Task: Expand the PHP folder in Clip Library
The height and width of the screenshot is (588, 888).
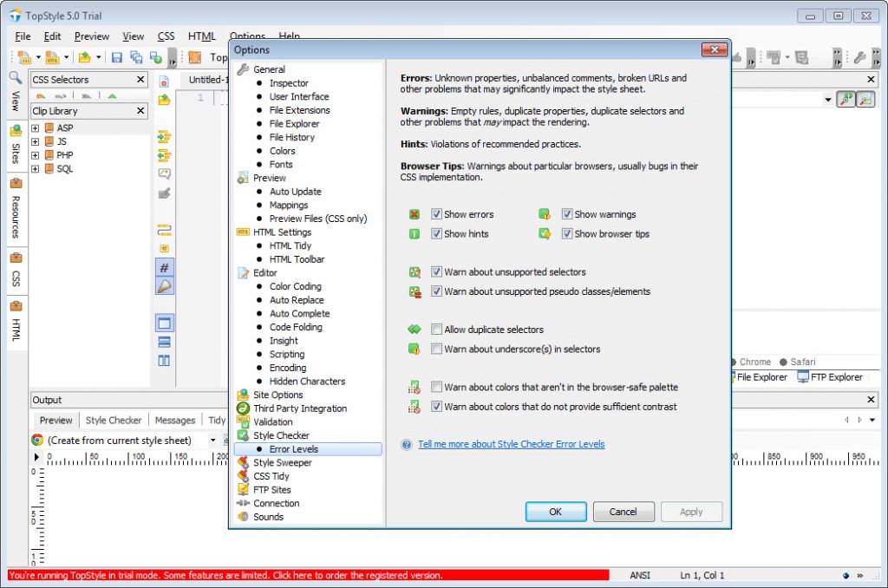Action: tap(35, 155)
